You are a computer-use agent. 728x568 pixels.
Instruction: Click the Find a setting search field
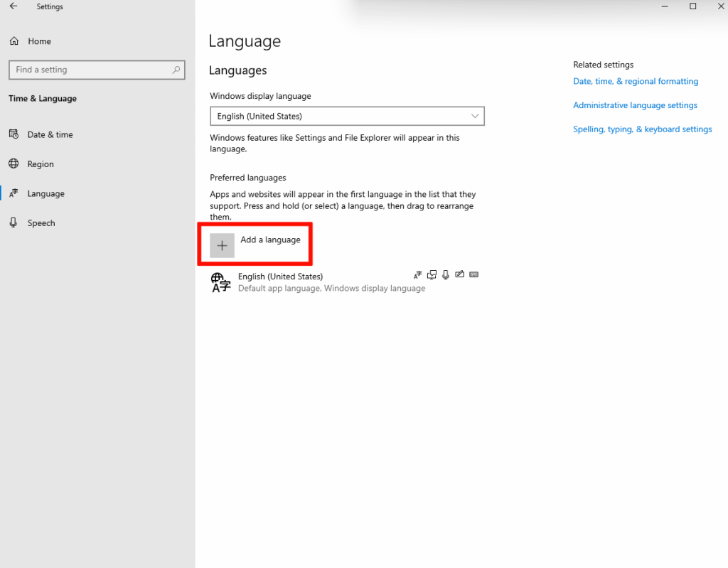89,70
